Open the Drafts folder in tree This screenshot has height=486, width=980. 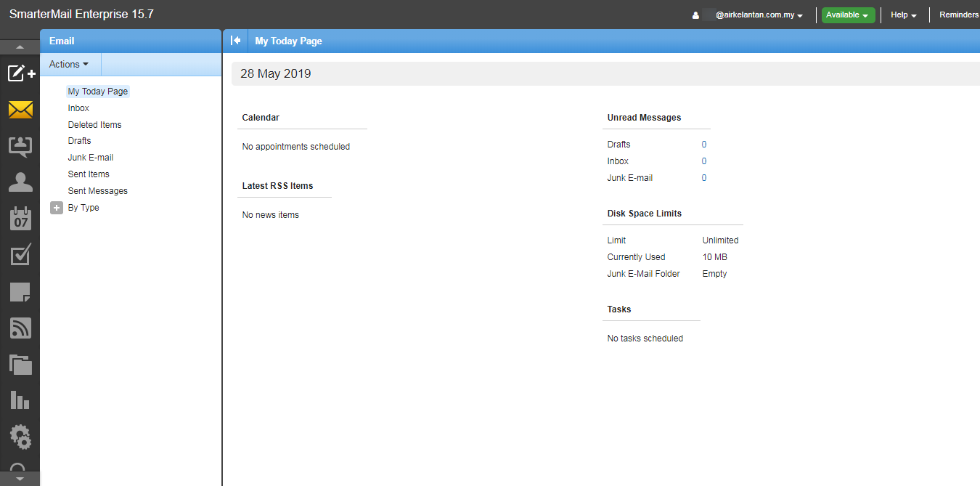[x=79, y=141]
